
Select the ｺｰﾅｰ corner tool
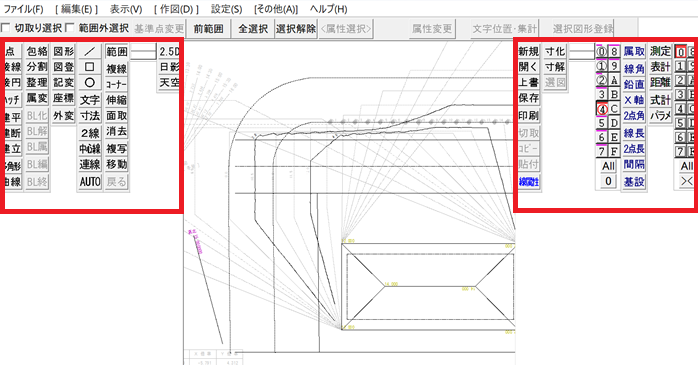coord(117,84)
